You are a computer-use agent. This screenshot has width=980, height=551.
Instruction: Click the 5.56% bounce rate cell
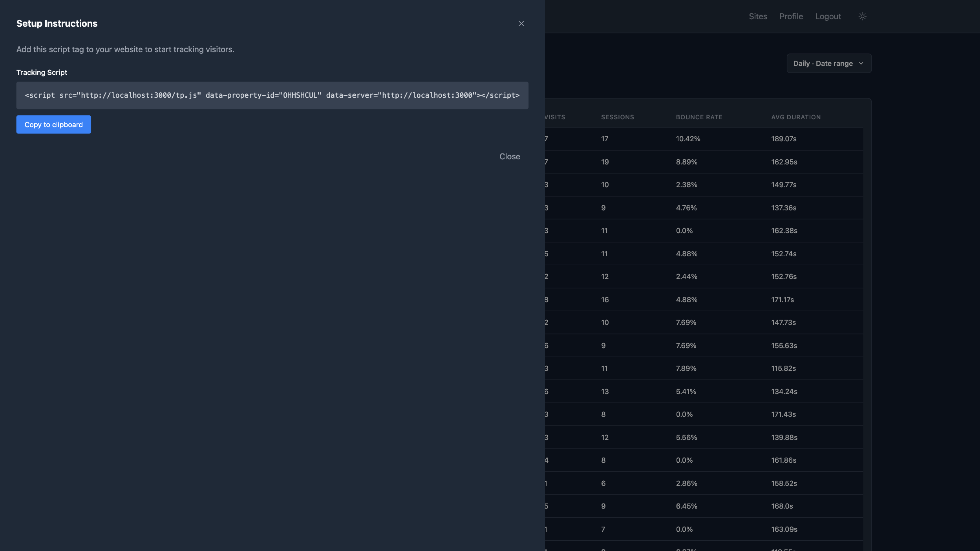click(686, 438)
